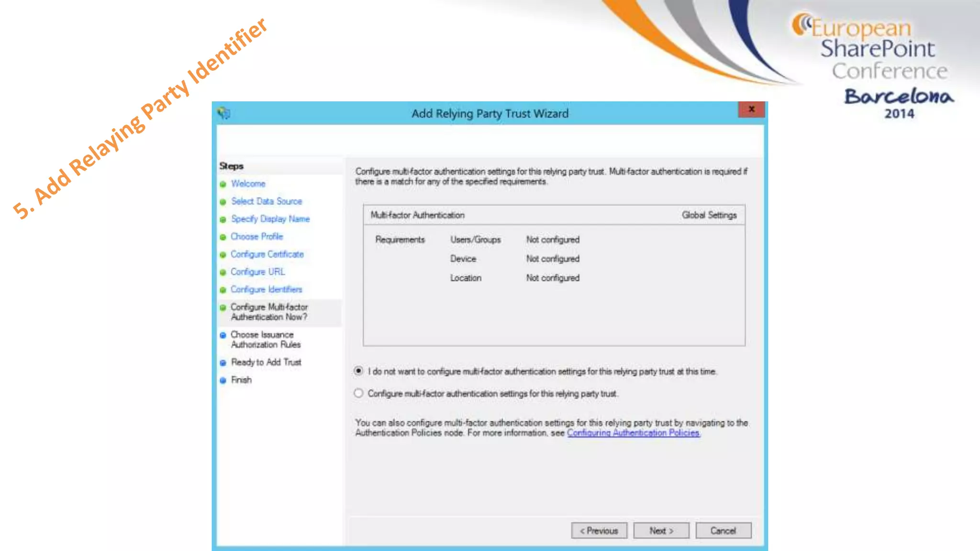Click the blue bullet beside Finish
This screenshot has height=551, width=980.
pyautogui.click(x=223, y=380)
